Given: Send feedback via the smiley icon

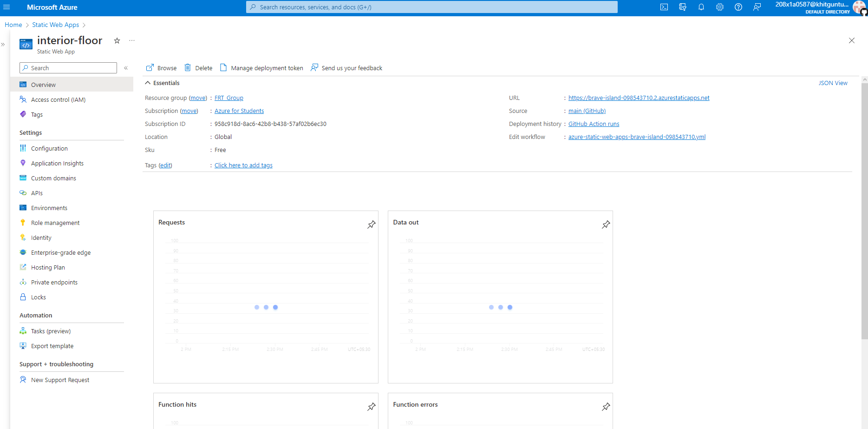Looking at the screenshot, I should point(757,7).
